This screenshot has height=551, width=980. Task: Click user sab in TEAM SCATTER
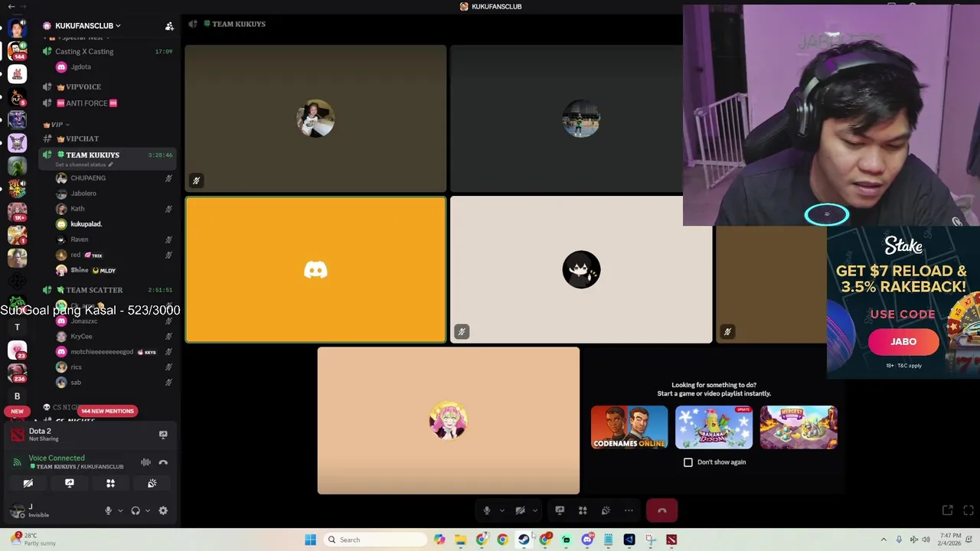[76, 382]
